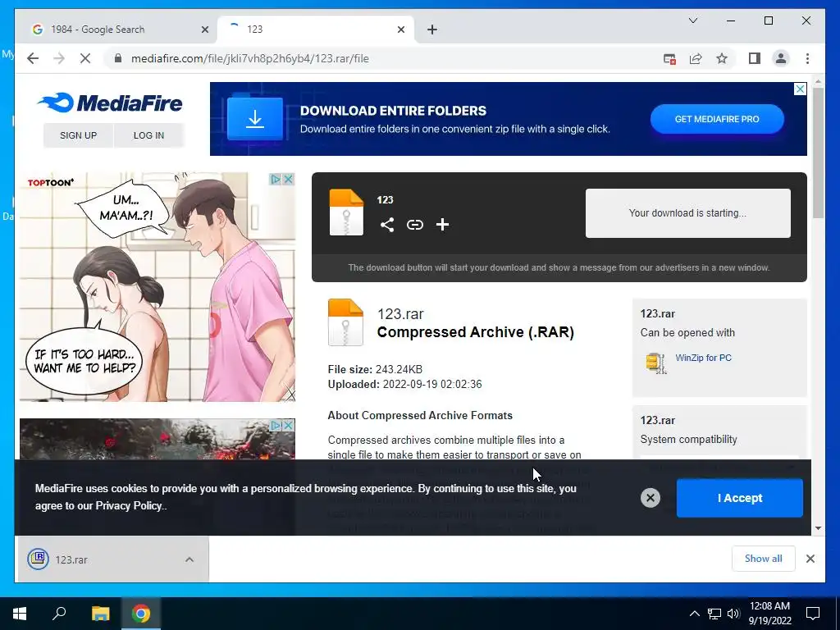Click the padlock site info icon
Screen dimensions: 840x630
tap(118, 58)
